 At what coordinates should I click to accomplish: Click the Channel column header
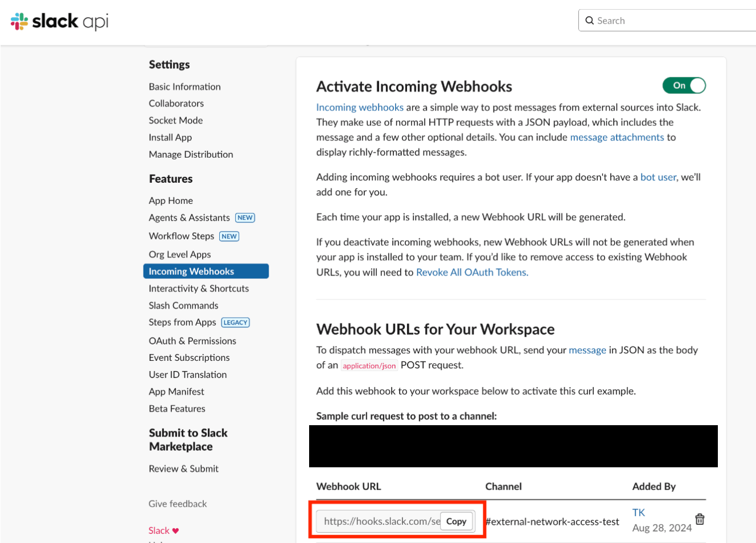point(503,487)
